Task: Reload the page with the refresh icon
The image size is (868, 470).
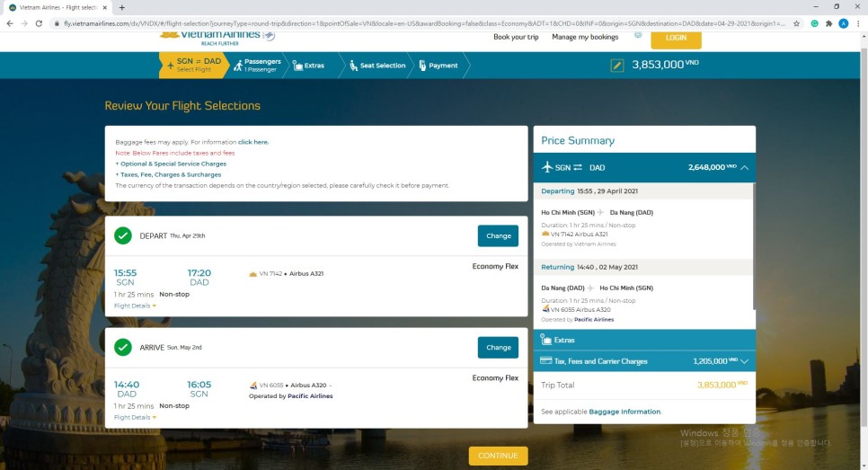Action: (39, 23)
